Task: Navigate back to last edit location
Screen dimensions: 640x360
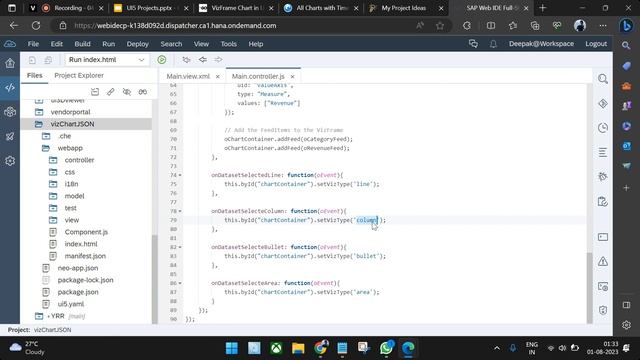Action: 186,60
